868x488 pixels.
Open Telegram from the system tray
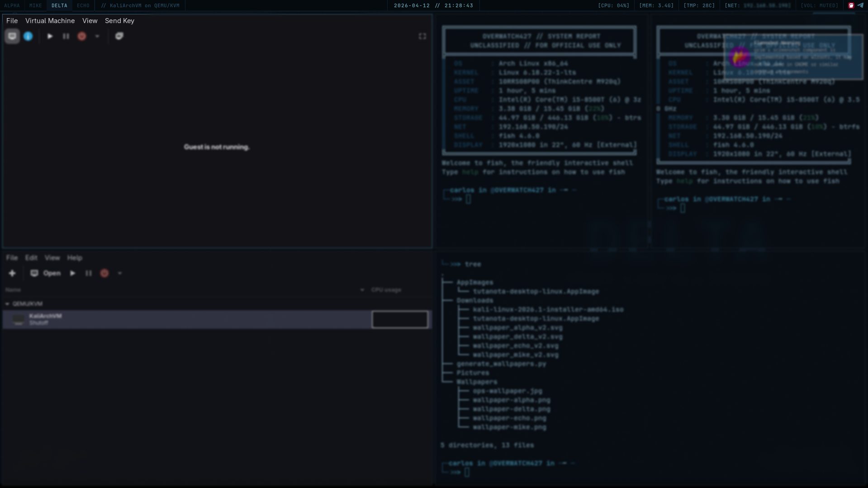(x=861, y=5)
